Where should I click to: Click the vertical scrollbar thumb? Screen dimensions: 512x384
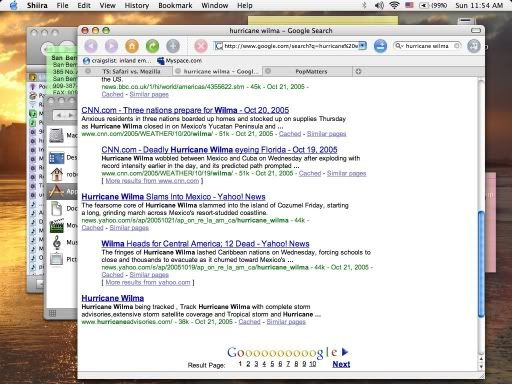[x=481, y=264]
